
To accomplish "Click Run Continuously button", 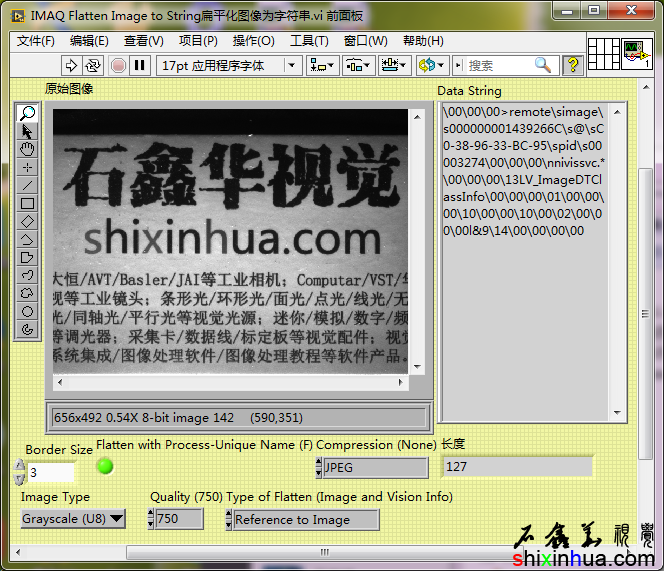I will [x=92, y=66].
